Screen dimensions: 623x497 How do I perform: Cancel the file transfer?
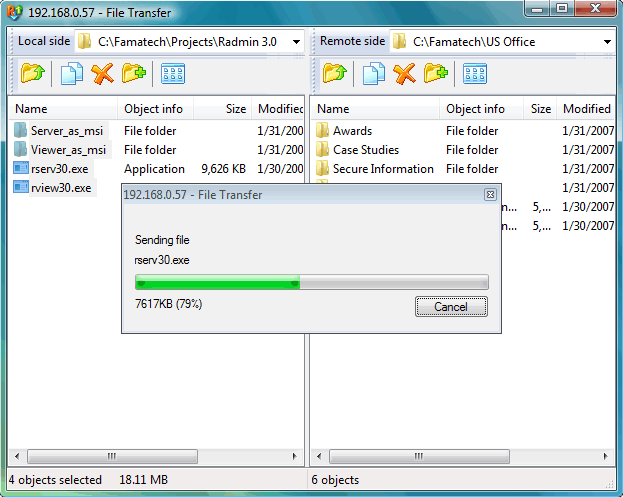coord(451,307)
